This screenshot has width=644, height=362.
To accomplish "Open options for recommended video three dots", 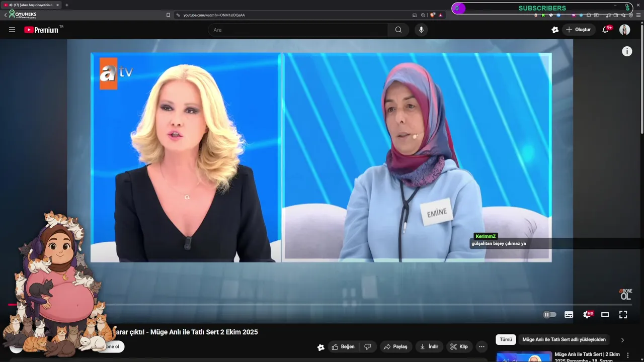I will (x=627, y=355).
